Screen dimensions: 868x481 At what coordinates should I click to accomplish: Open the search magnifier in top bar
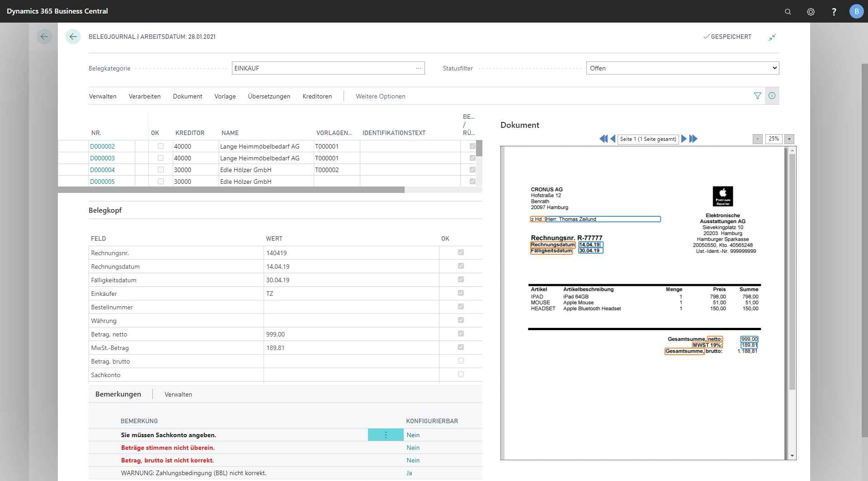click(x=788, y=12)
